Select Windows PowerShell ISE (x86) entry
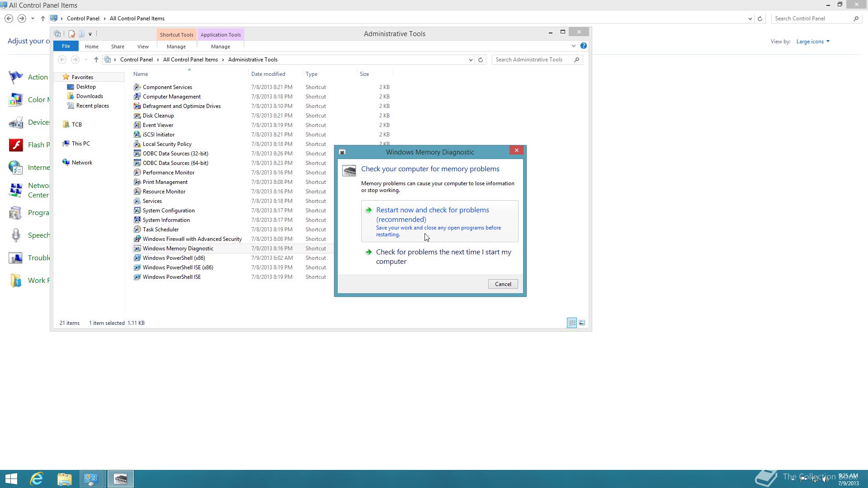 tap(178, 267)
